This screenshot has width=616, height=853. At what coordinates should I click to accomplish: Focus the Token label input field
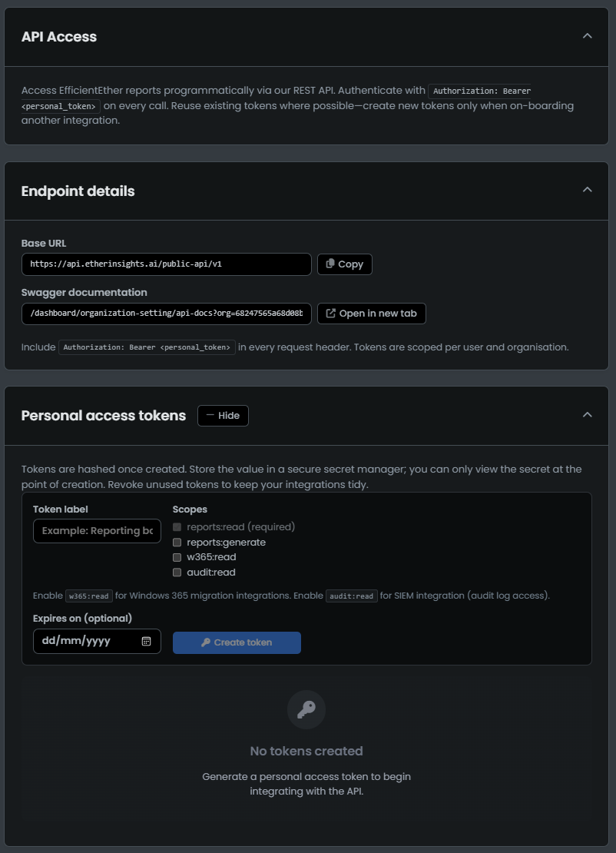pos(97,531)
